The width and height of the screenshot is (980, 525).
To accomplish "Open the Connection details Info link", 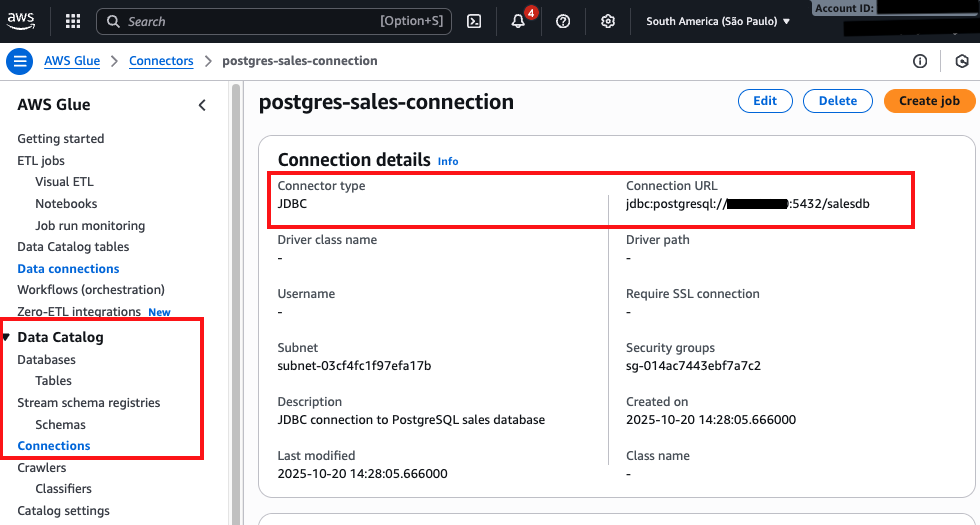I will click(x=448, y=161).
